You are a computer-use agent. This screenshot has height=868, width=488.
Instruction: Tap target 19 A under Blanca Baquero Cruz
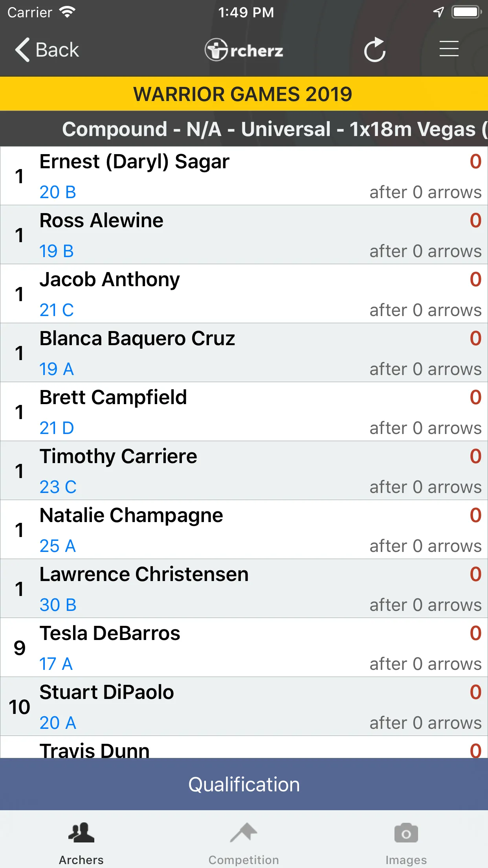coord(57,369)
